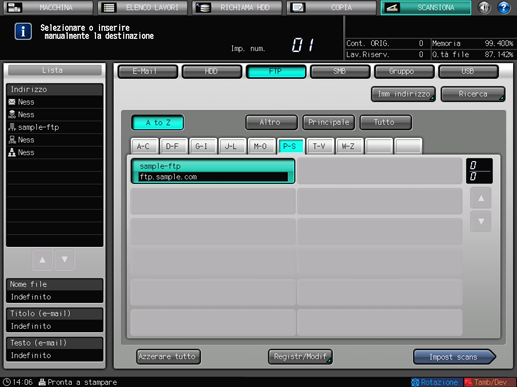Click the Lav.Riserv. counter
Image resolution: width=517 pixels, height=387 pixels.
pyautogui.click(x=385, y=54)
